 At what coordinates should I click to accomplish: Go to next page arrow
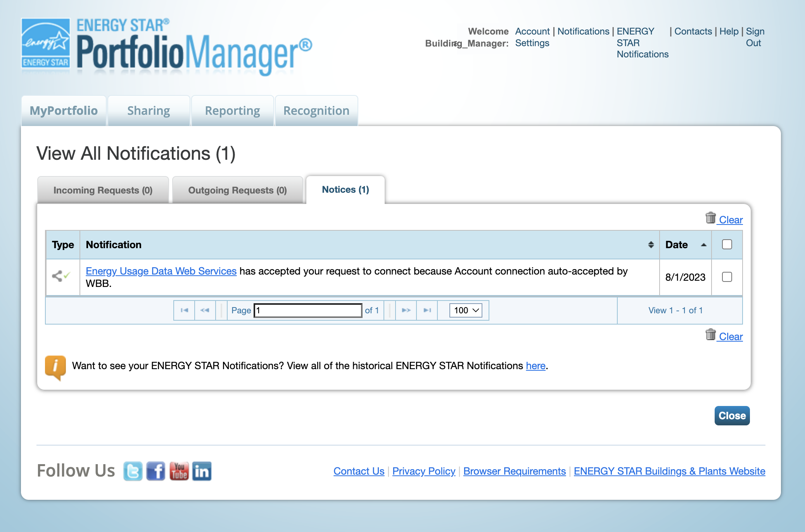pos(406,310)
